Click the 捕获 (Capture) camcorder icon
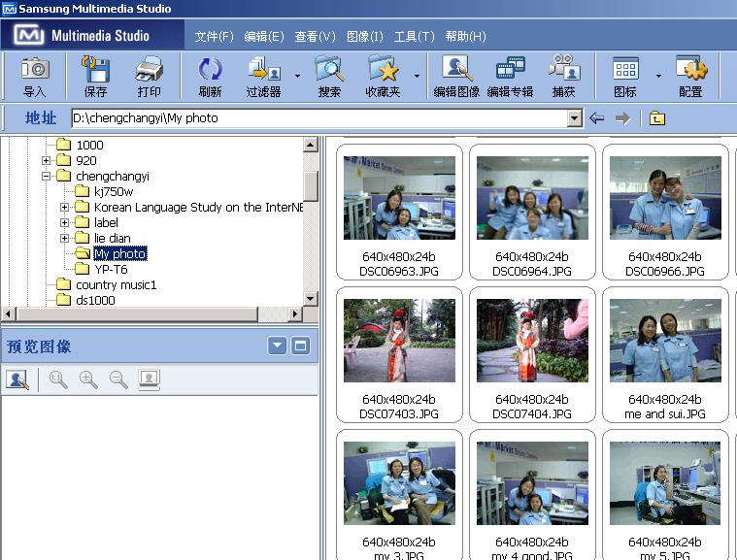Image resolution: width=737 pixels, height=560 pixels. pos(564,69)
